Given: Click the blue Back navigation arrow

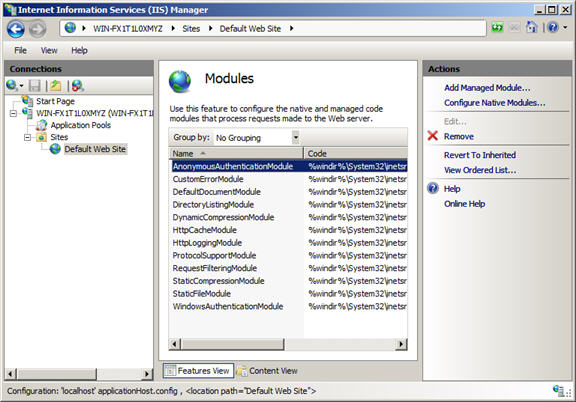Looking at the screenshot, I should (x=15, y=29).
